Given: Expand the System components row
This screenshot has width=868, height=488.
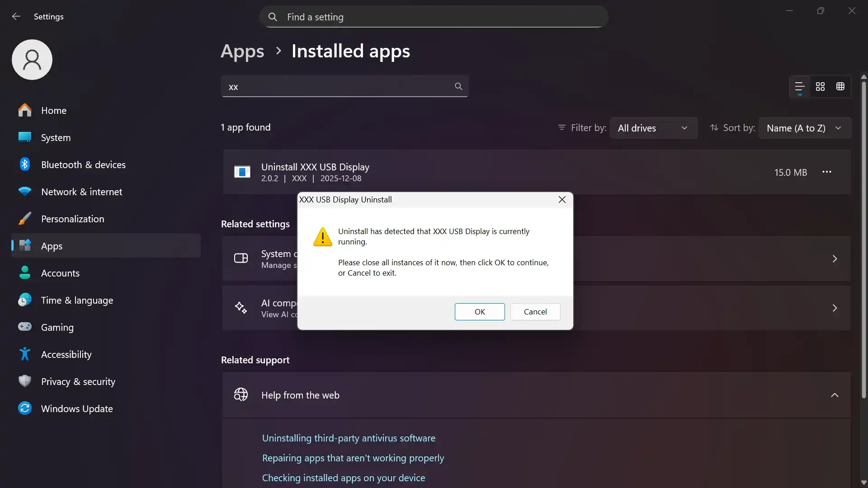Looking at the screenshot, I should click(835, 258).
